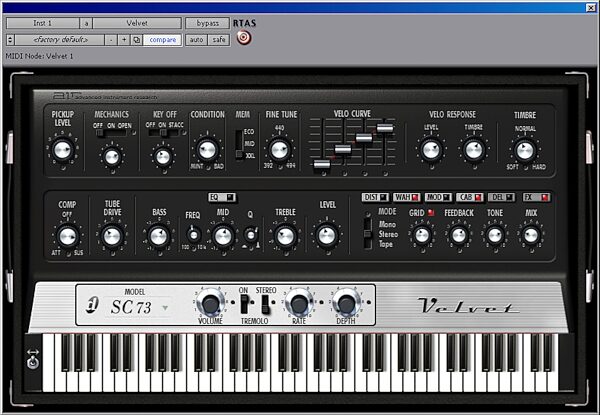Click the Velo Response Timbre knob

[x=474, y=150]
